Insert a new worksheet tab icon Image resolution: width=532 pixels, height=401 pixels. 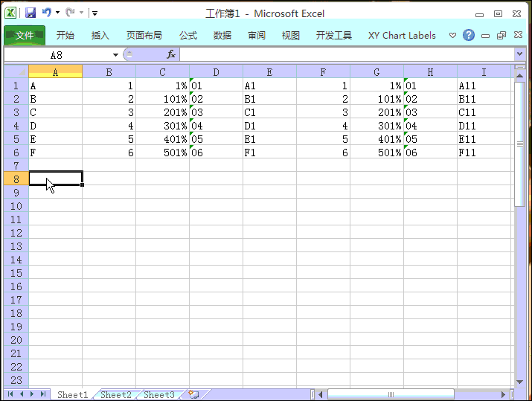pos(193,394)
